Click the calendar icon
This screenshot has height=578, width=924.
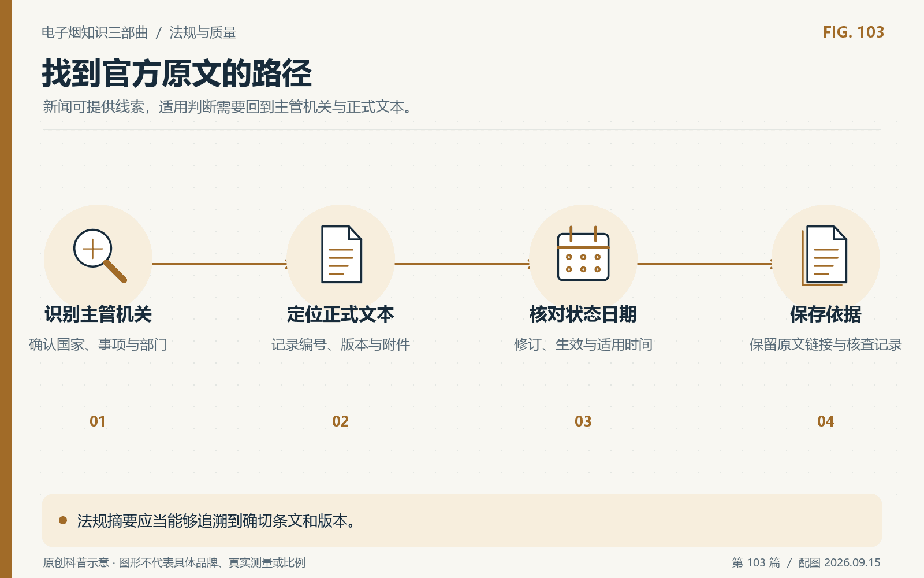pyautogui.click(x=583, y=254)
